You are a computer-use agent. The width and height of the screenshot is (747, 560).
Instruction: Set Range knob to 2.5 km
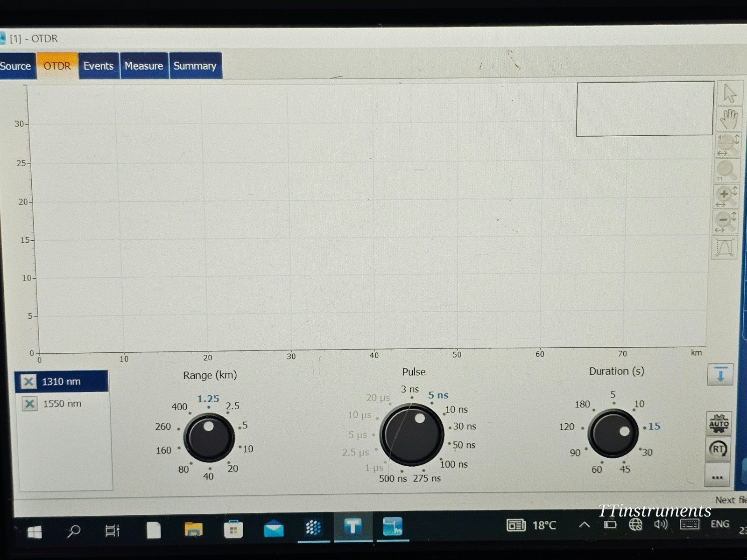[233, 406]
